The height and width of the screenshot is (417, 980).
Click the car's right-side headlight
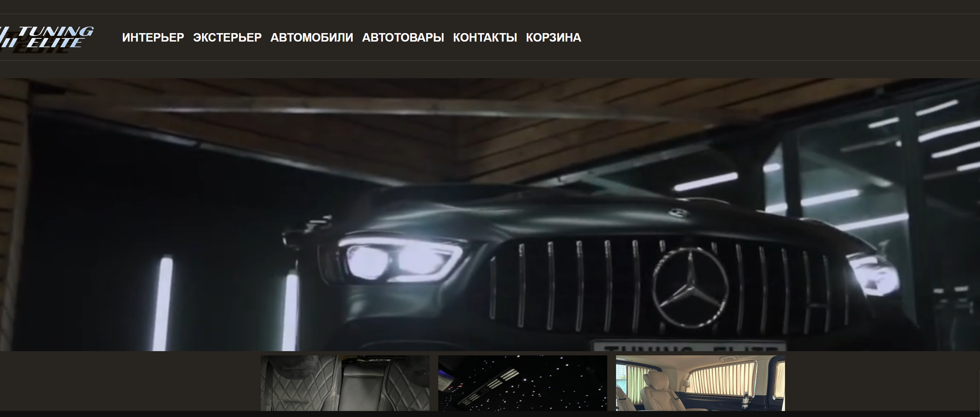(x=875, y=275)
